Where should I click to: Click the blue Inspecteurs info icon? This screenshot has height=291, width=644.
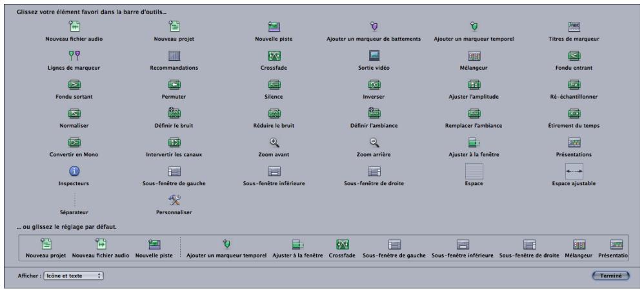click(x=74, y=171)
